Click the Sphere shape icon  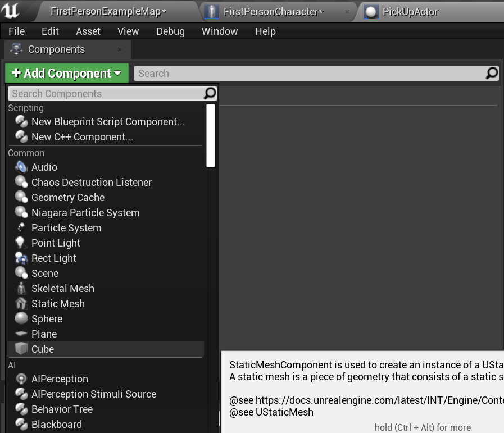tap(21, 318)
